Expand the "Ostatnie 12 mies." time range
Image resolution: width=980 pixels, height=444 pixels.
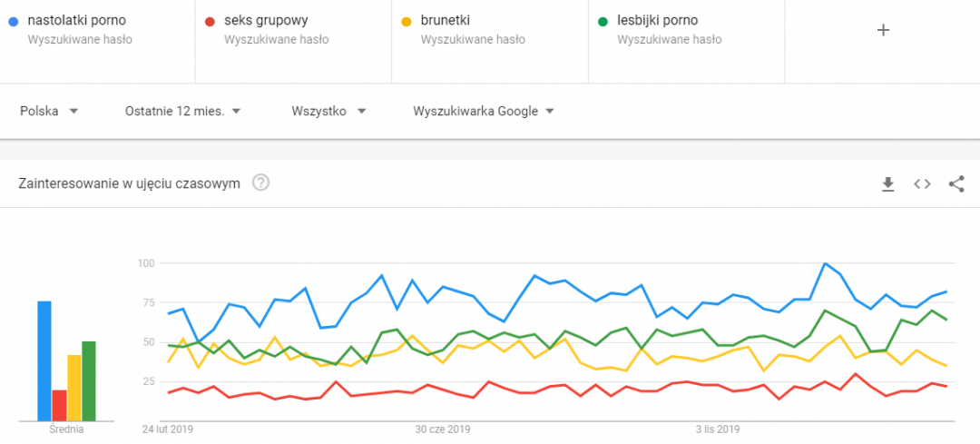(x=182, y=111)
